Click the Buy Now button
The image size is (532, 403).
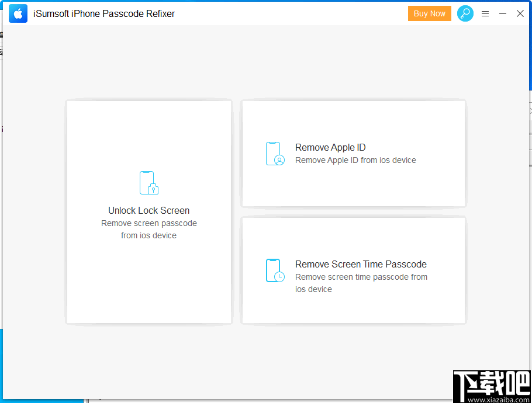(430, 13)
